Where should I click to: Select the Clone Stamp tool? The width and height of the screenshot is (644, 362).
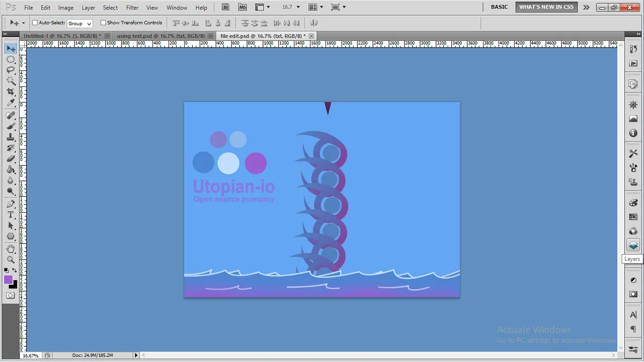(11, 137)
